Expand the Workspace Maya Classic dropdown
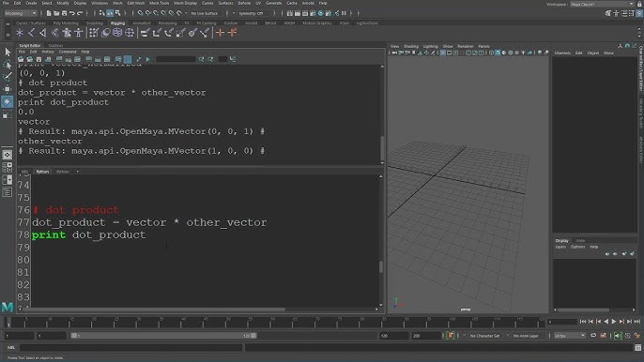 click(602, 4)
